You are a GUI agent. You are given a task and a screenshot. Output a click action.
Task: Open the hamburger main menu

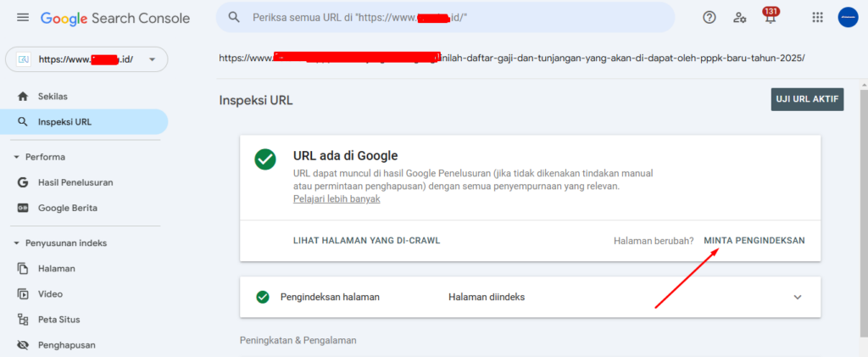23,18
